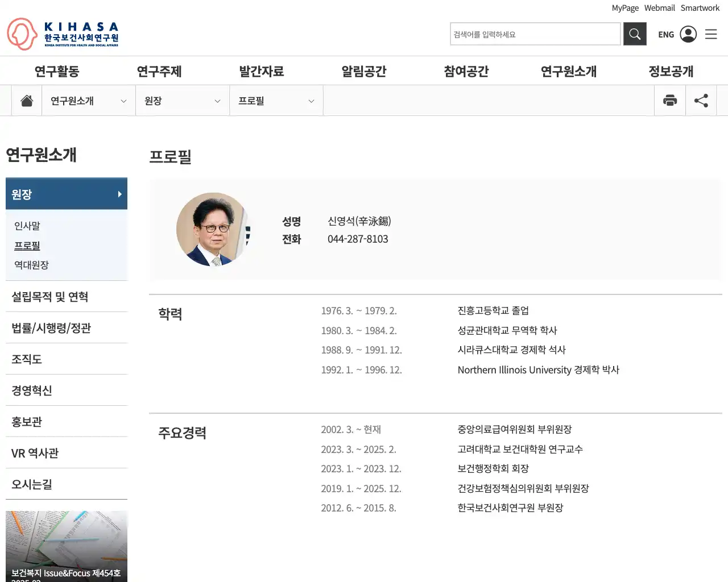This screenshot has width=728, height=582.
Task: Open 연구주제 main menu
Action: (159, 71)
